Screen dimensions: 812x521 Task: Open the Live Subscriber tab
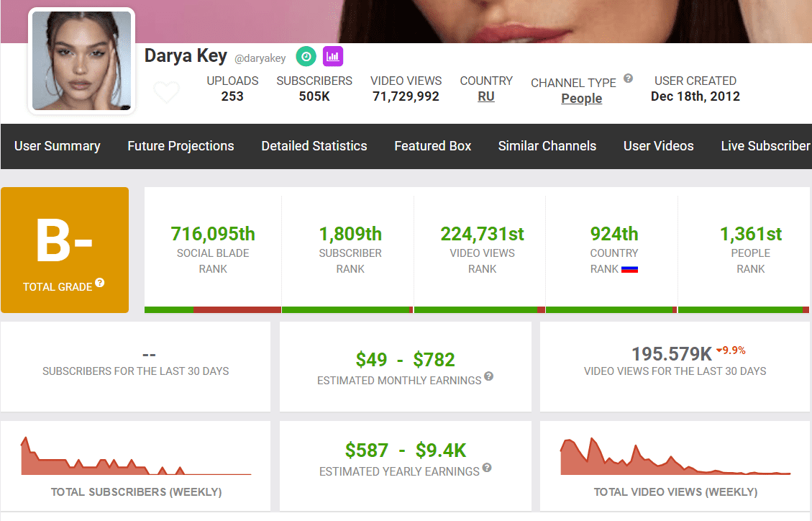765,146
